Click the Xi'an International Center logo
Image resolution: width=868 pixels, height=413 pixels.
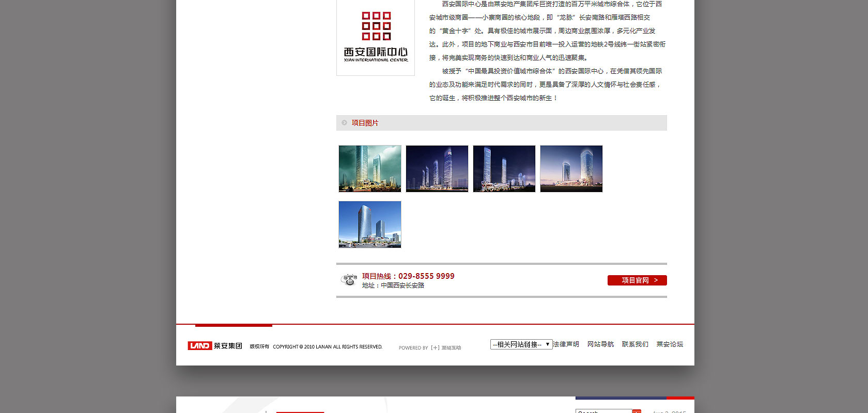(x=376, y=37)
